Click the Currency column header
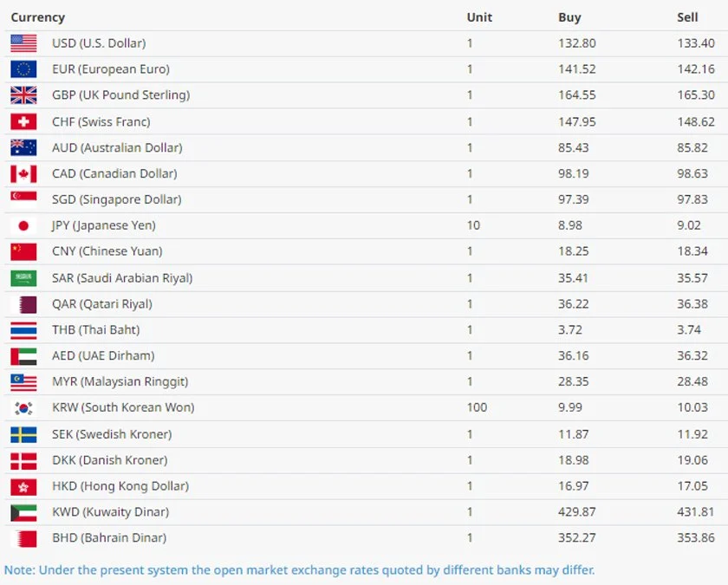This screenshot has height=585, width=728. point(37,17)
